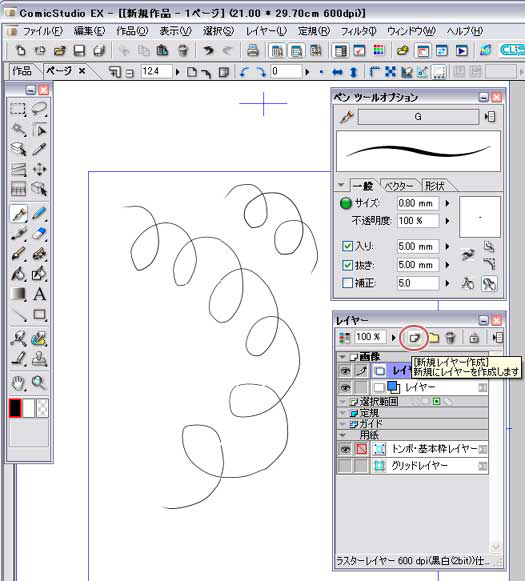Viewport: 525px width, 581px height.
Task: Select the white color swatch
Action: 29,408
